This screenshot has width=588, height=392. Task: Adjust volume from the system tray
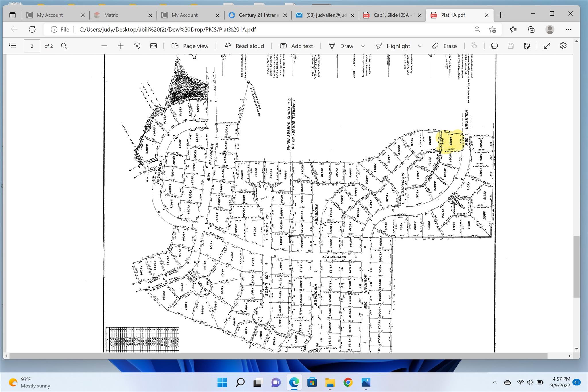(530, 382)
